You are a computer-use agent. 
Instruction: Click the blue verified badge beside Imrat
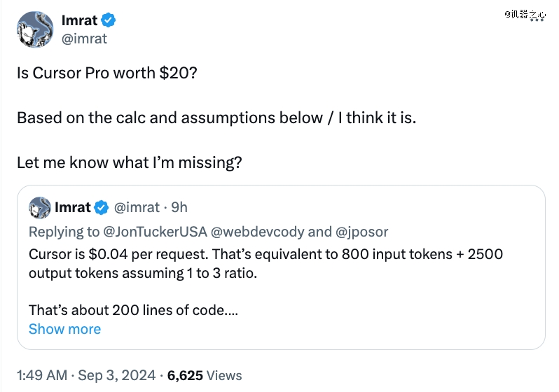(x=108, y=20)
